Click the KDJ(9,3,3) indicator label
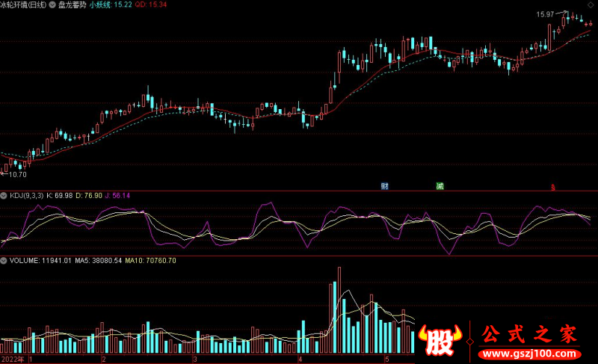This screenshot has width=598, height=364. tap(27, 196)
